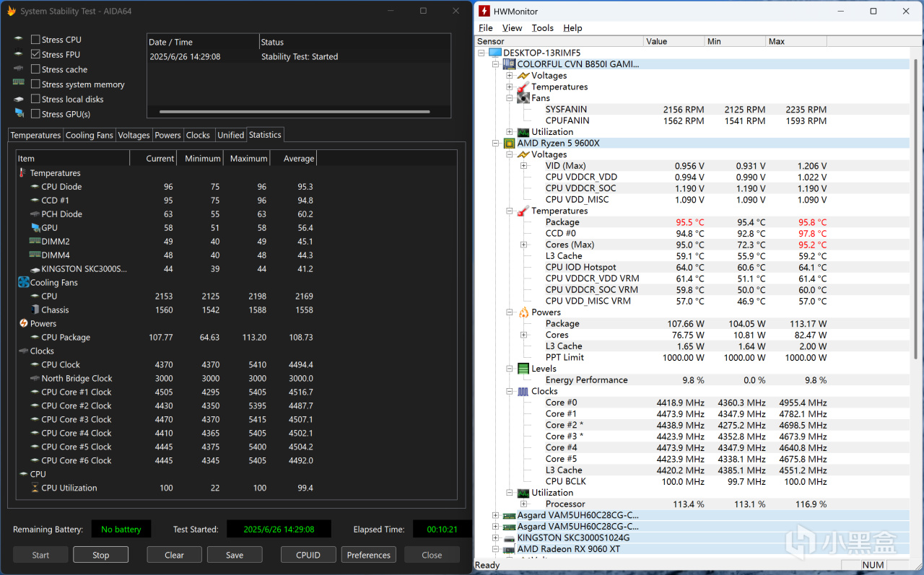
Task: Enable the Stress GPU(s) checkbox
Action: coord(35,114)
